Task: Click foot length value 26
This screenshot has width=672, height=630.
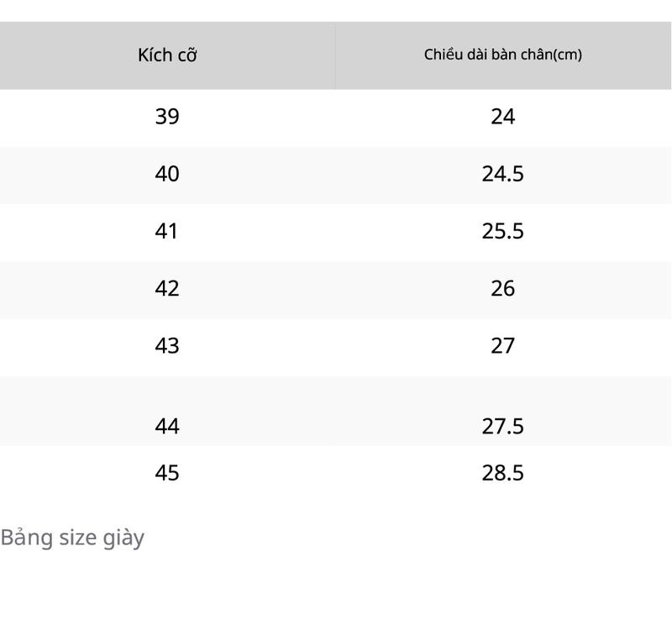Action: point(502,288)
